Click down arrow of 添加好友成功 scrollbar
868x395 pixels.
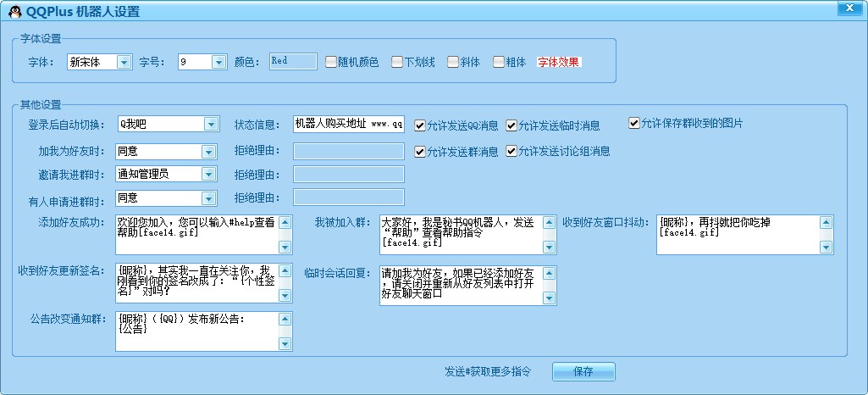(x=285, y=247)
